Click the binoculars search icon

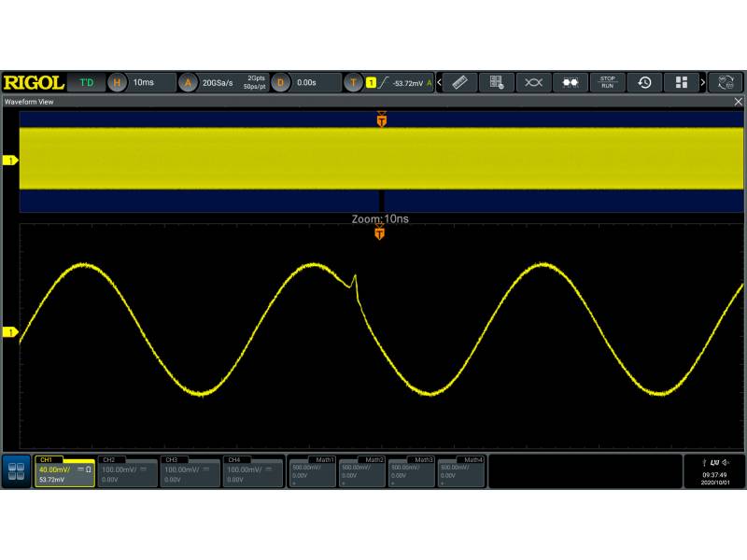570,83
